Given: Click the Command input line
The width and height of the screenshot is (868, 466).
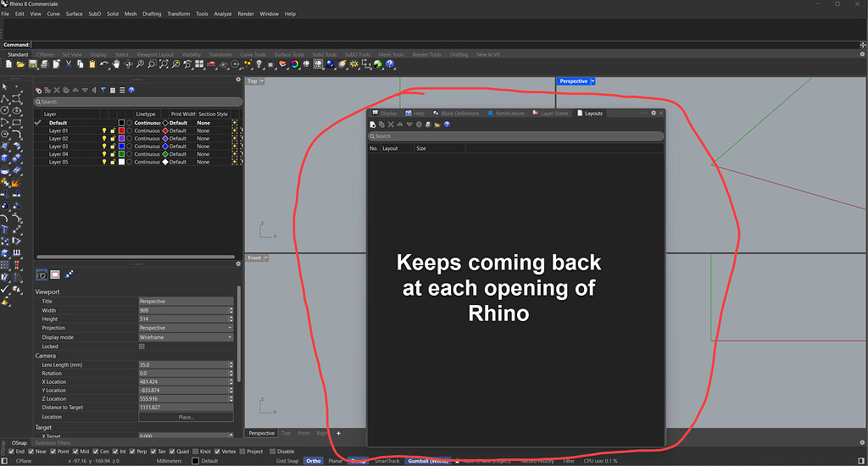Looking at the screenshot, I should (444, 45).
